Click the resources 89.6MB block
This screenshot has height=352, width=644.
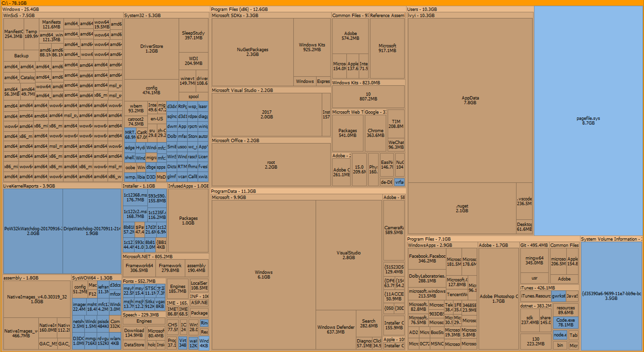566,310
